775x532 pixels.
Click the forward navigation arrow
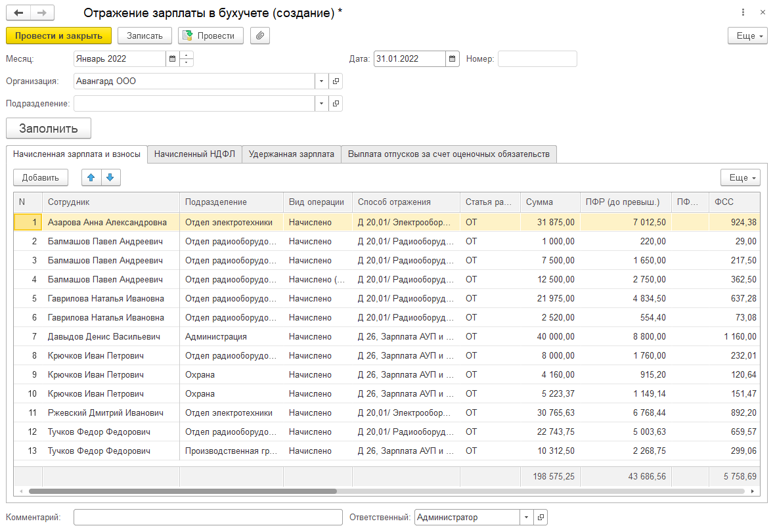point(42,13)
